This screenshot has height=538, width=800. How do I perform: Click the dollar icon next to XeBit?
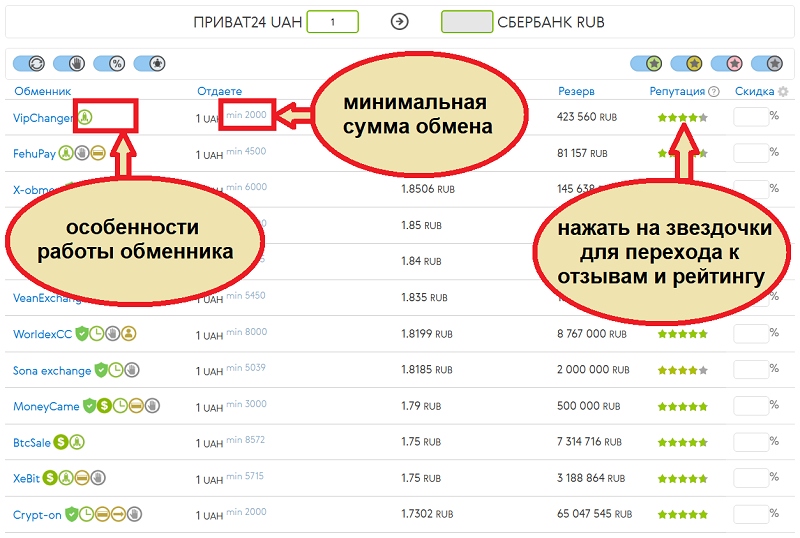(x=49, y=478)
